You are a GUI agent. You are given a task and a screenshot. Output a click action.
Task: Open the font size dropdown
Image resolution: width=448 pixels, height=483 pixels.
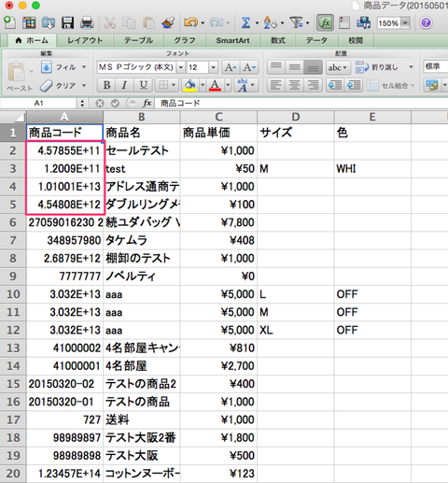click(x=213, y=67)
